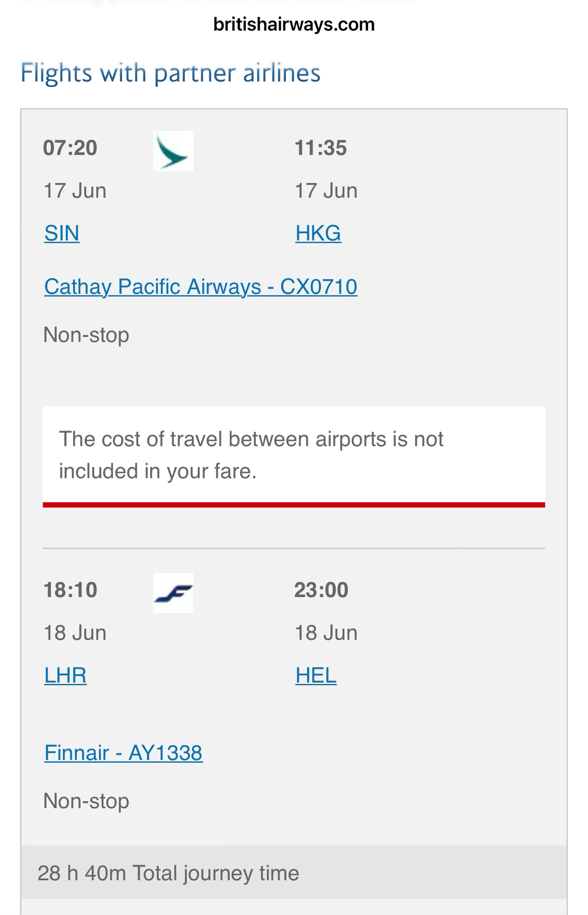Click the Finnair airline logo

173,593
